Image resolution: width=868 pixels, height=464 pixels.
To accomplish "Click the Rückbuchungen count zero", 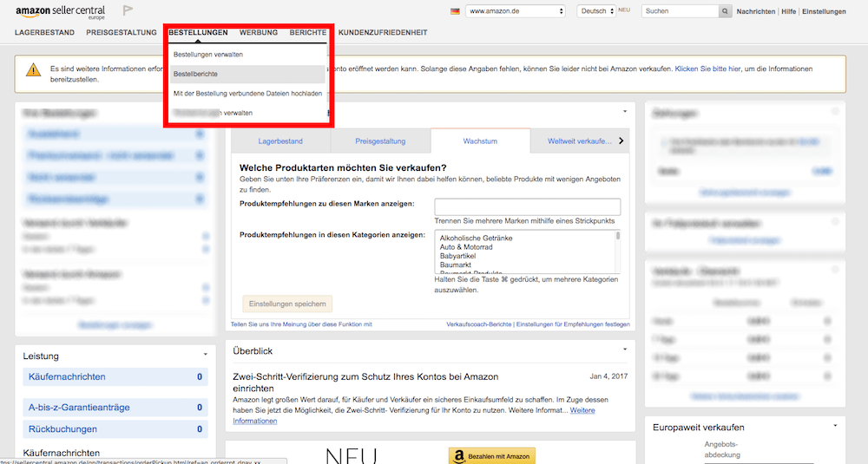I will 200,429.
